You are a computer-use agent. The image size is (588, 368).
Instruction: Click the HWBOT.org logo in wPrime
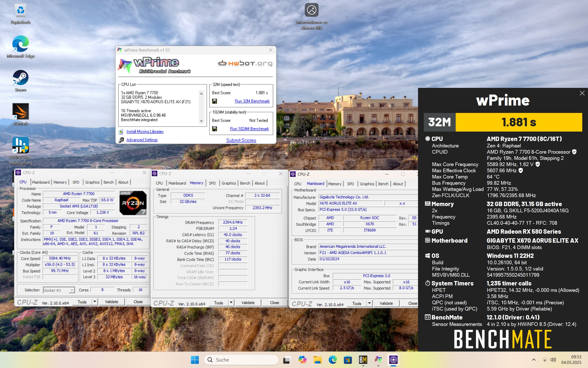245,63
